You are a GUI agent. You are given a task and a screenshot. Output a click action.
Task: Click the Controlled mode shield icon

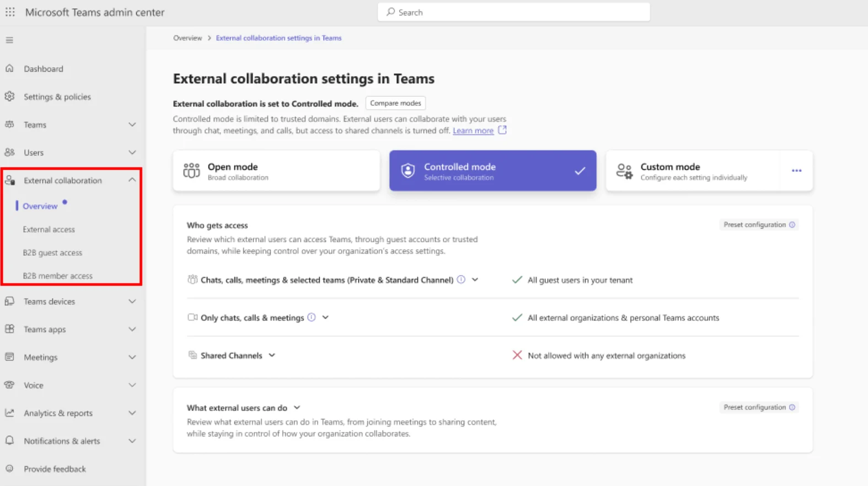coord(408,171)
